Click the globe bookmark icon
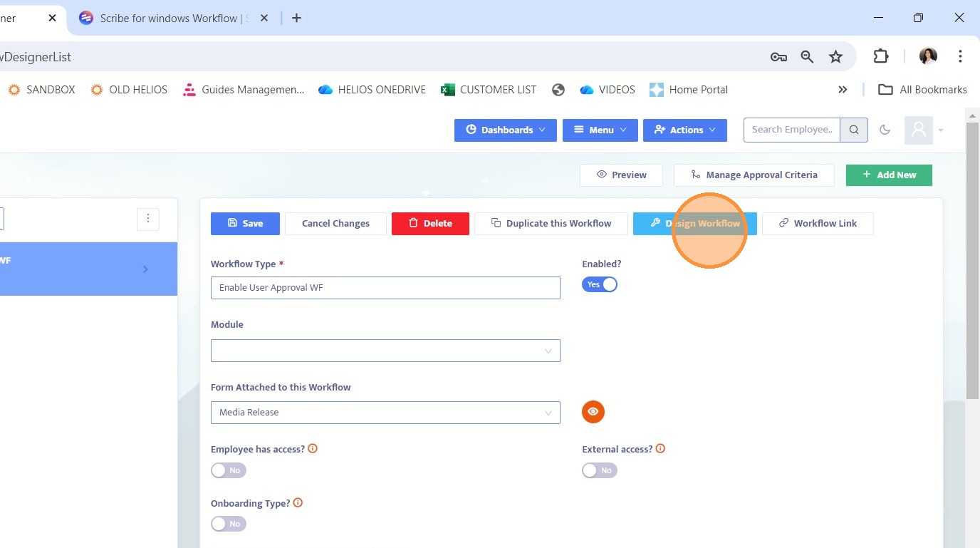 click(558, 90)
